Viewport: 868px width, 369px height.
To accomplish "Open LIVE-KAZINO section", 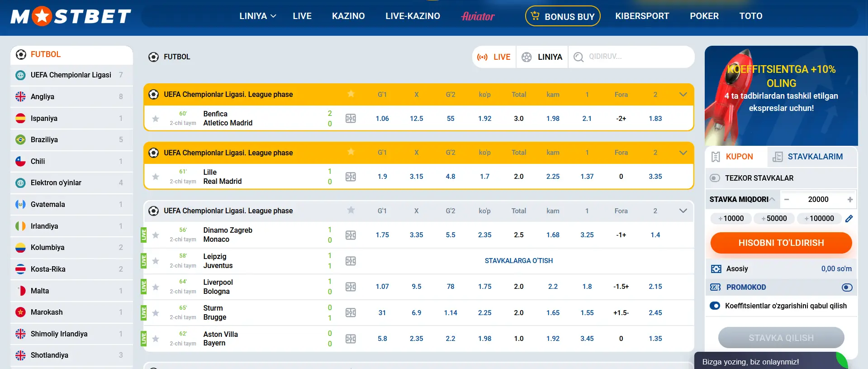I will [x=413, y=16].
